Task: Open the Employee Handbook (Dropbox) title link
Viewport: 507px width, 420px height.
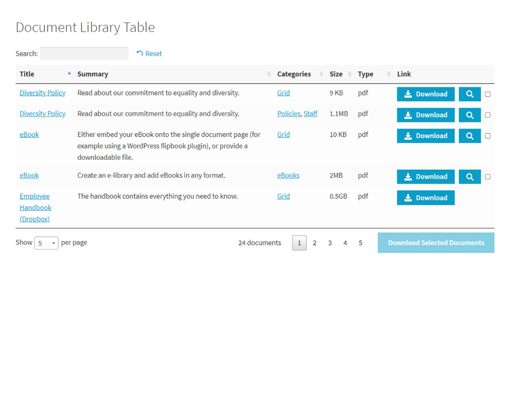Action: point(35,207)
